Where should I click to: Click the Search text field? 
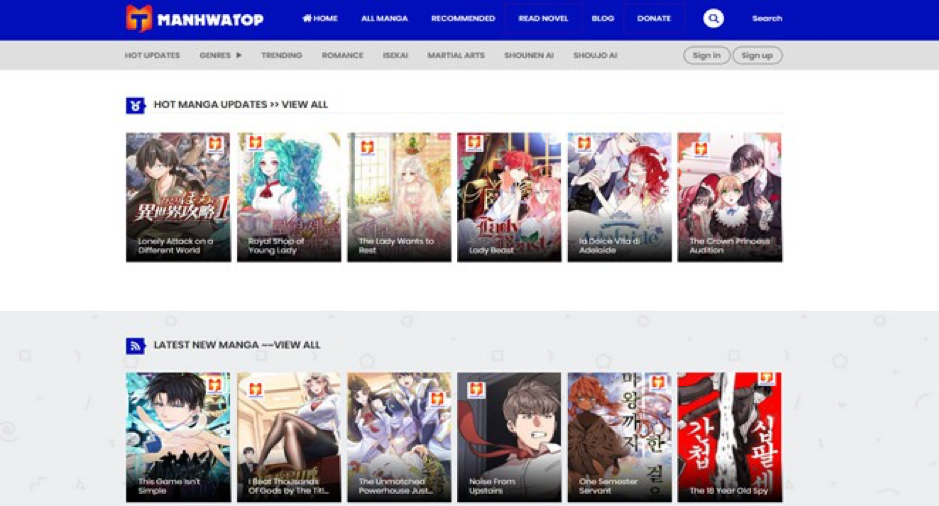tap(767, 18)
